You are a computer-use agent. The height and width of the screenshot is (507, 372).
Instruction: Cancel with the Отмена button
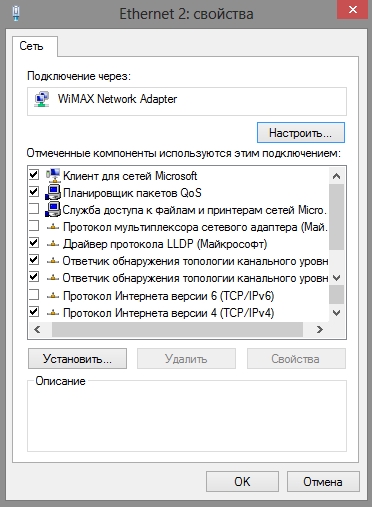tap(323, 481)
